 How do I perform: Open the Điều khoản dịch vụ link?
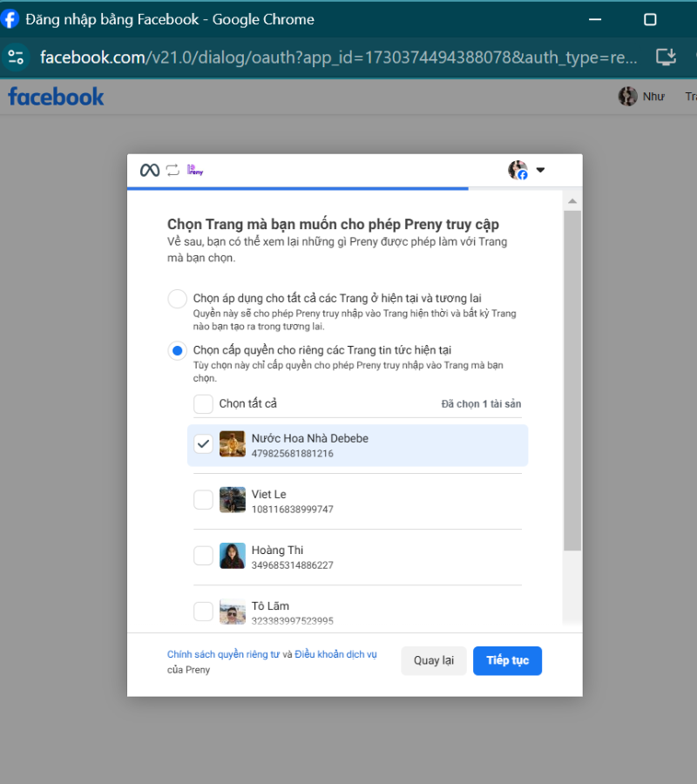[335, 654]
